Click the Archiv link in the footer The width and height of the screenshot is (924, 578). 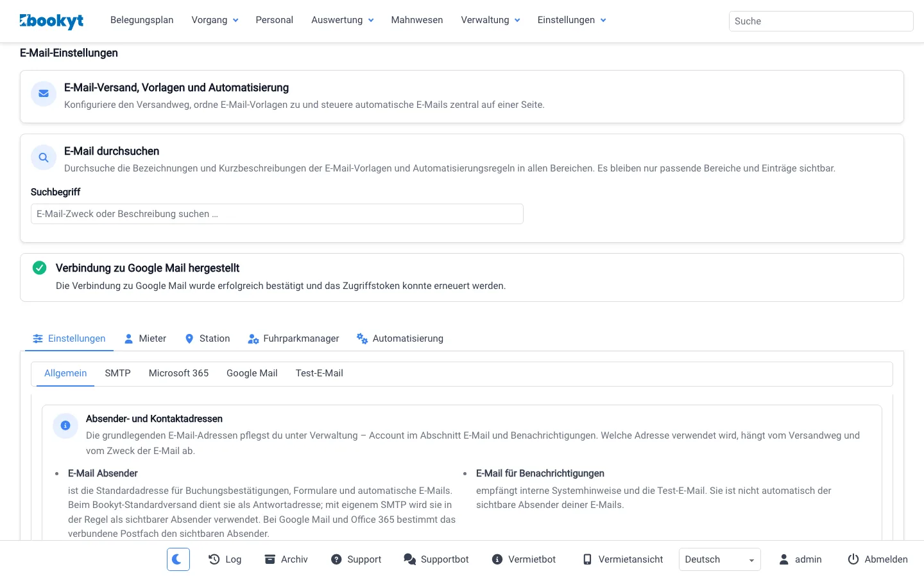coord(286,559)
